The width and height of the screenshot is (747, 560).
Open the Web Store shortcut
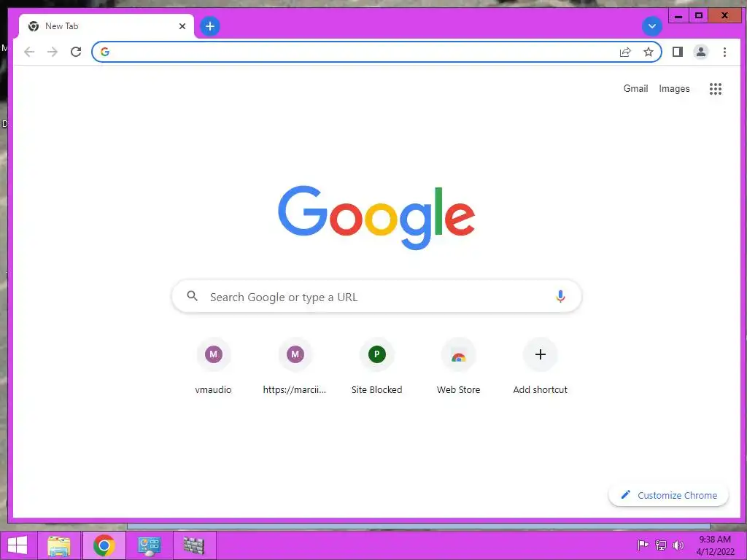(458, 367)
